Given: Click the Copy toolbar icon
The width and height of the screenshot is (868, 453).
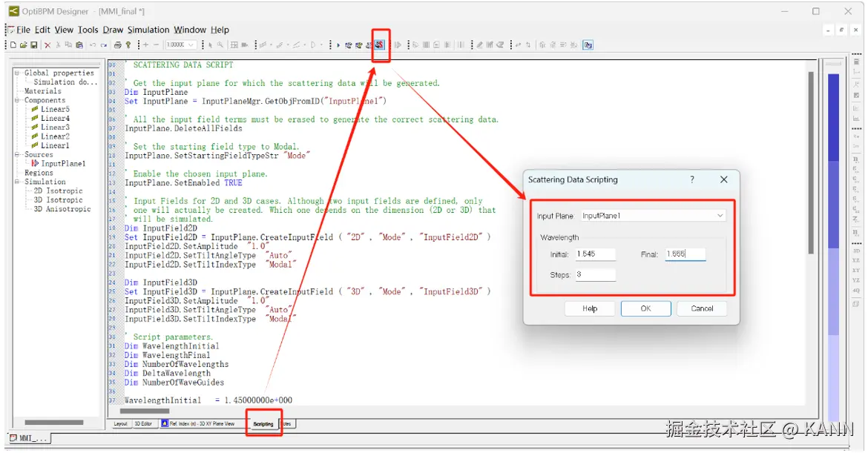Looking at the screenshot, I should (x=68, y=44).
